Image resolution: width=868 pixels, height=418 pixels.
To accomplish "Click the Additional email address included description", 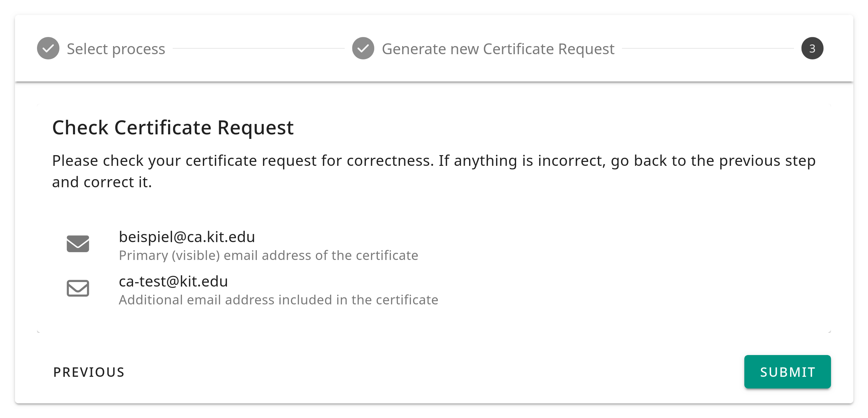I will point(278,300).
